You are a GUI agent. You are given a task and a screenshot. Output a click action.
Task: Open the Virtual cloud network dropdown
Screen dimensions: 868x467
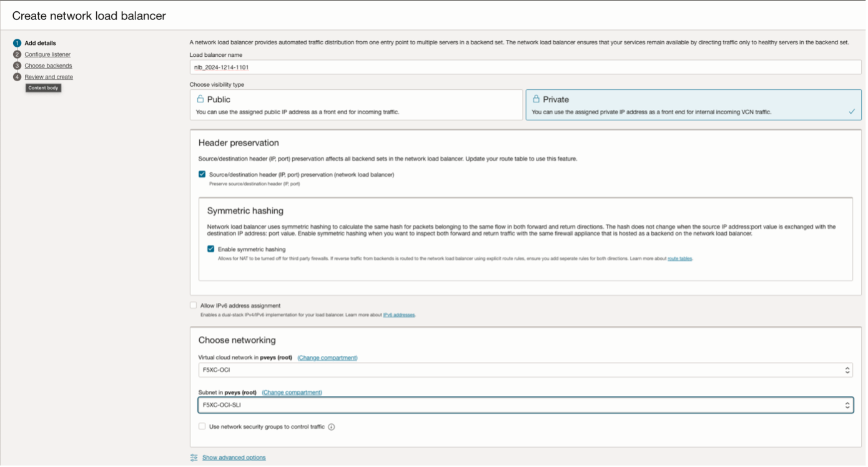(525, 370)
